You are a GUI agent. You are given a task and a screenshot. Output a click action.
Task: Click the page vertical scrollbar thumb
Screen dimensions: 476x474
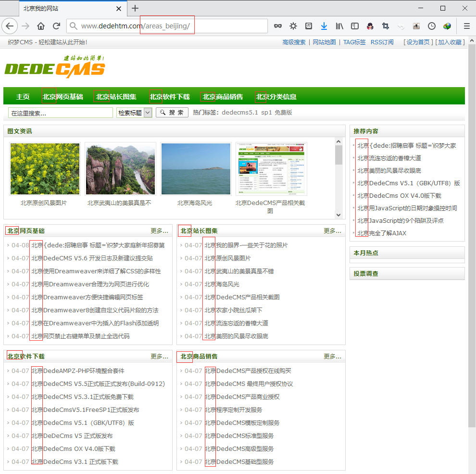click(x=472, y=236)
